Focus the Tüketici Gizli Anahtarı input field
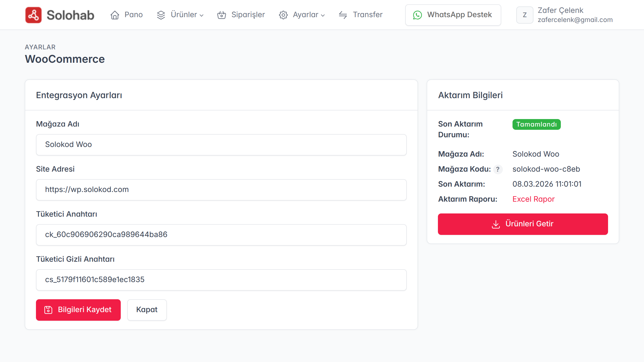Image resolution: width=644 pixels, height=362 pixels. 221,280
